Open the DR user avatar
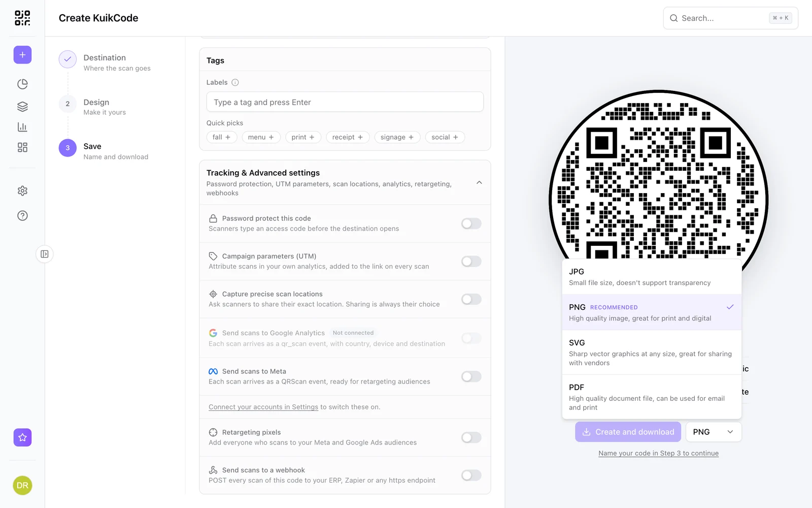The height and width of the screenshot is (508, 812). [x=22, y=486]
